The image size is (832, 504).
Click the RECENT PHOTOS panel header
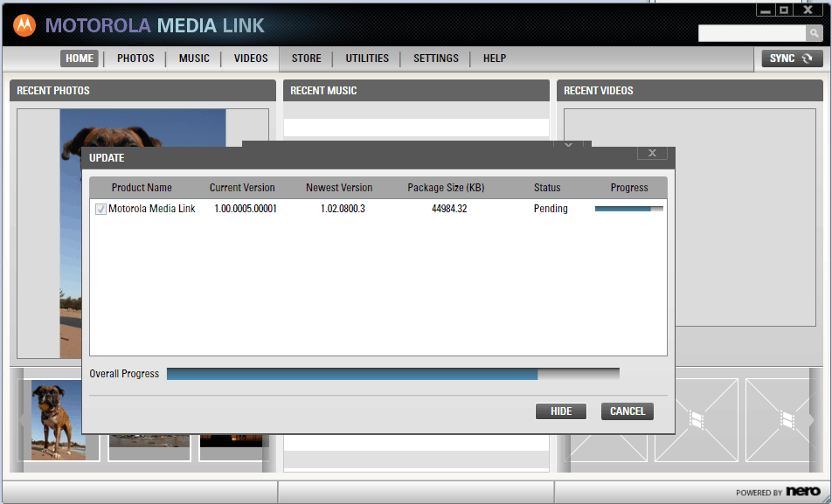142,91
